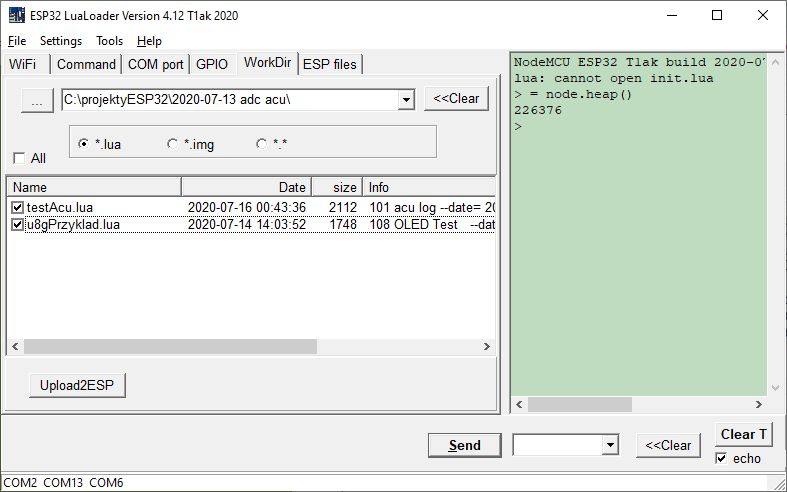Open the Settings menu
Viewport: 787px width, 492px height.
(61, 41)
